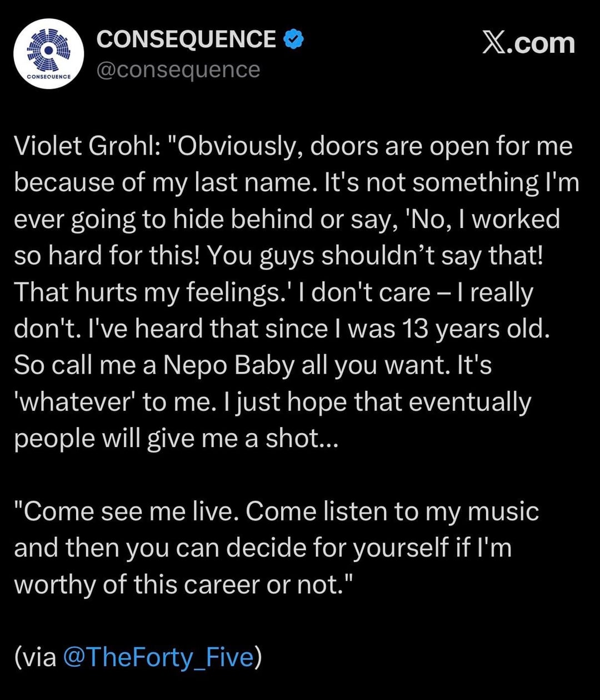
Task: Open the CONSEQUENCE display name
Action: click(186, 39)
